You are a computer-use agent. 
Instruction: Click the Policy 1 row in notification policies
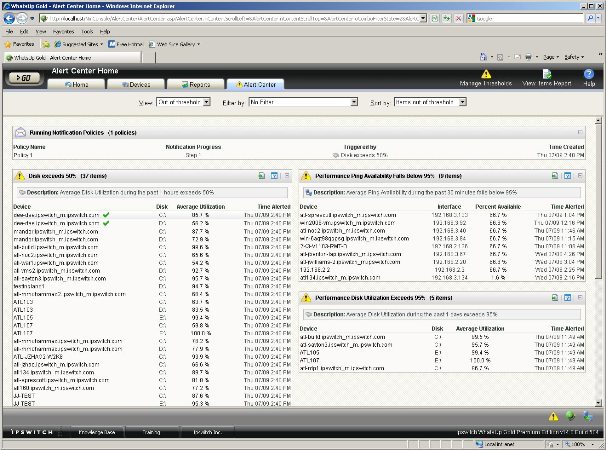coord(299,155)
